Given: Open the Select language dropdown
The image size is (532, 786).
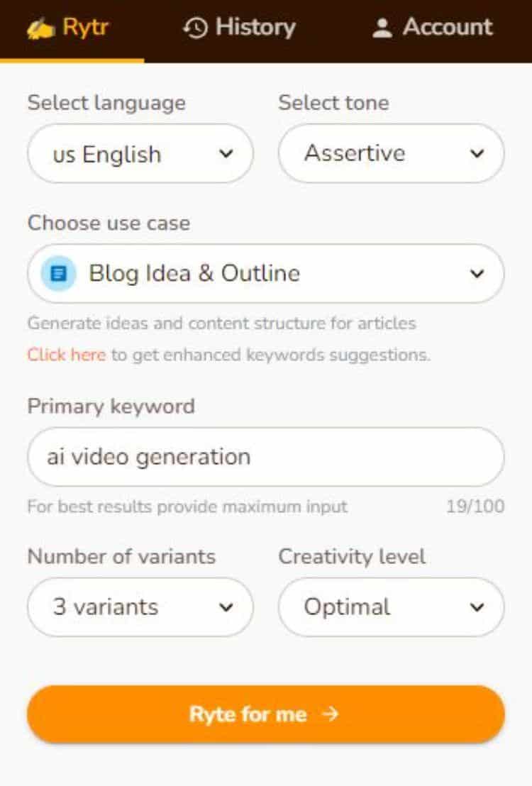Looking at the screenshot, I should tap(140, 154).
